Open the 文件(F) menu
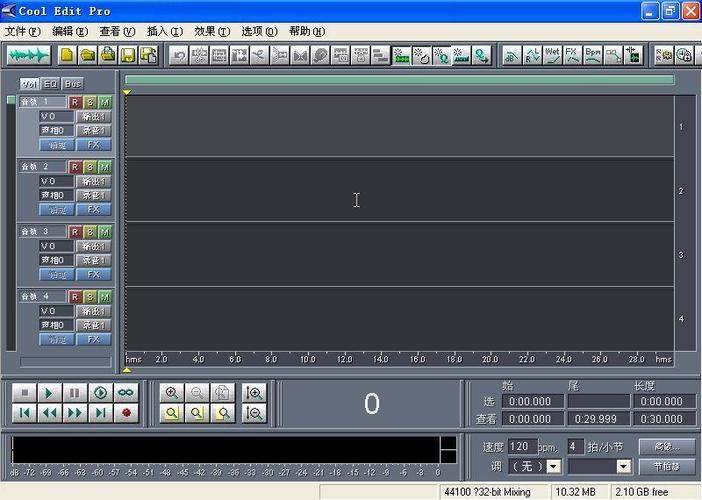702x500 pixels. tap(22, 31)
